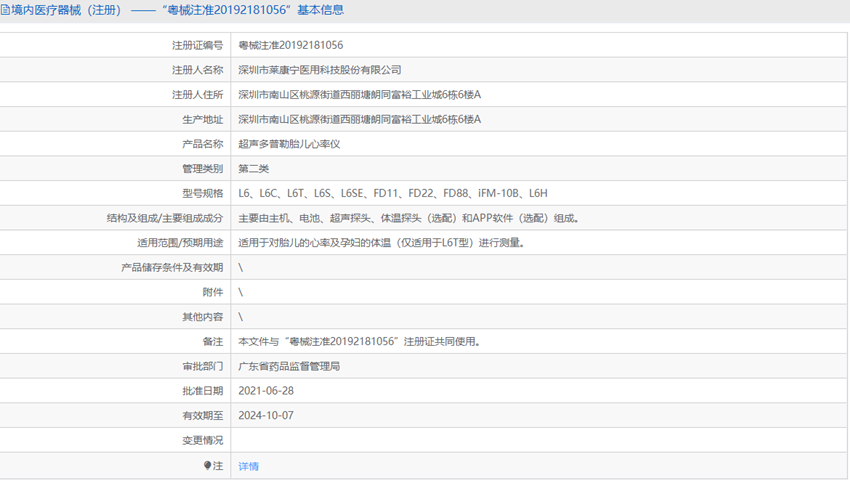Open the 详情 link
850x480 pixels.
(x=248, y=466)
